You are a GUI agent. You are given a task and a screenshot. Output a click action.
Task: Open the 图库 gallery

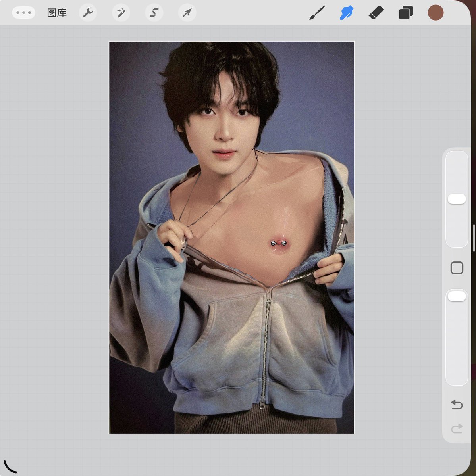pyautogui.click(x=57, y=13)
